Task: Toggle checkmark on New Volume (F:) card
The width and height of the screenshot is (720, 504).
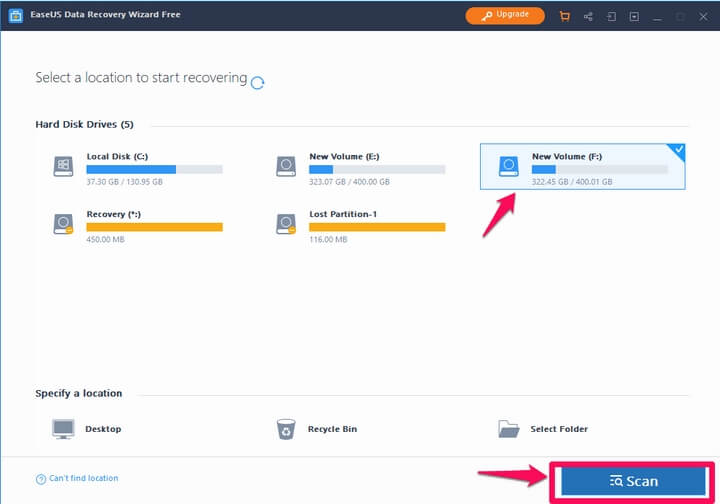Action: coord(679,149)
